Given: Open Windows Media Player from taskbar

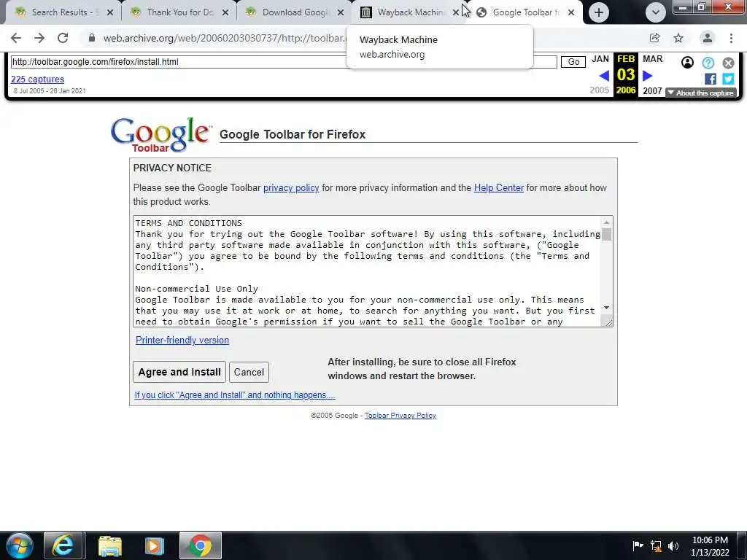Looking at the screenshot, I should pos(154,545).
